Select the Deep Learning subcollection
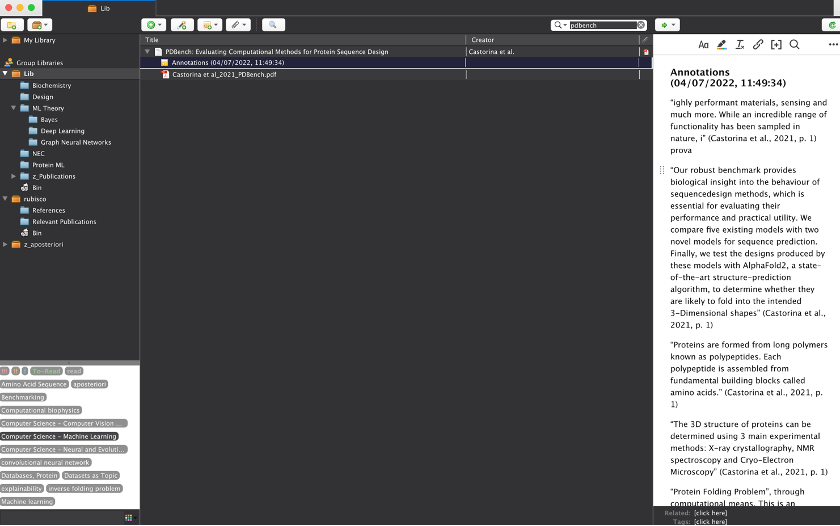Viewport: 840px width, 526px height. click(x=62, y=131)
